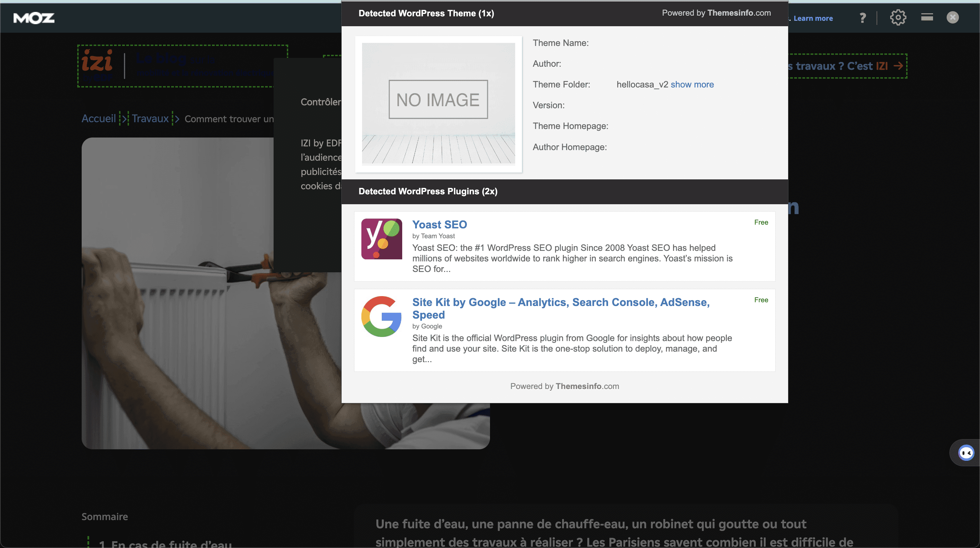Expand theme folder with show more
980x548 pixels.
click(x=692, y=84)
